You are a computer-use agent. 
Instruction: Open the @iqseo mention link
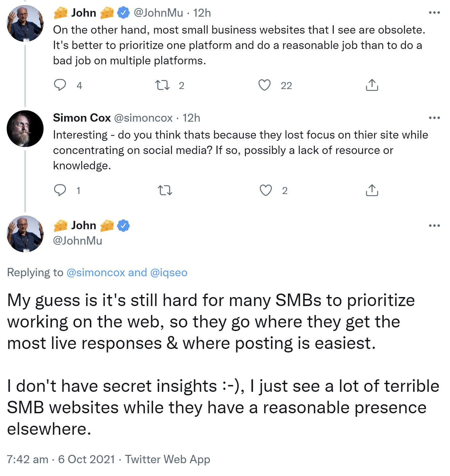coord(169,272)
